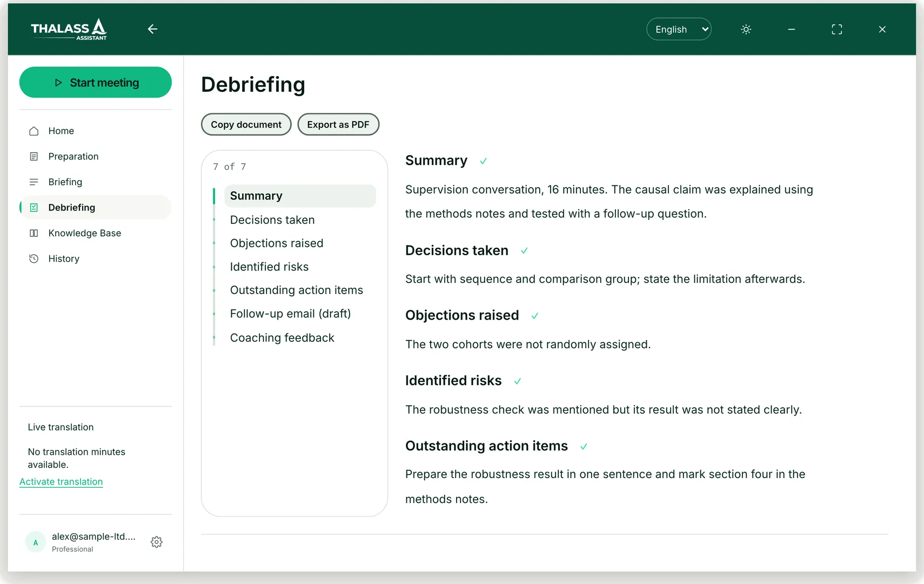Image resolution: width=924 pixels, height=584 pixels.
Task: Open Preparation section
Action: (x=96, y=156)
